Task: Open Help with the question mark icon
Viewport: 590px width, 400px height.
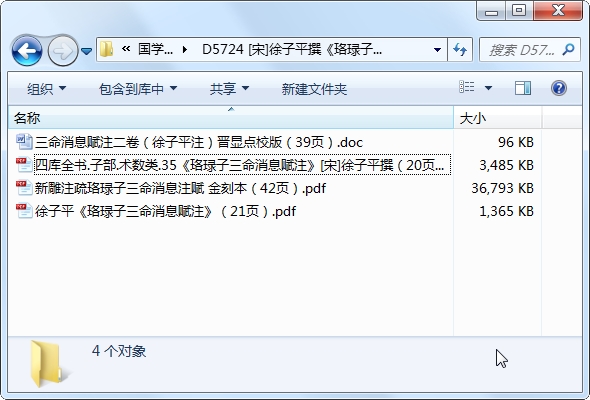Action: pos(559,88)
